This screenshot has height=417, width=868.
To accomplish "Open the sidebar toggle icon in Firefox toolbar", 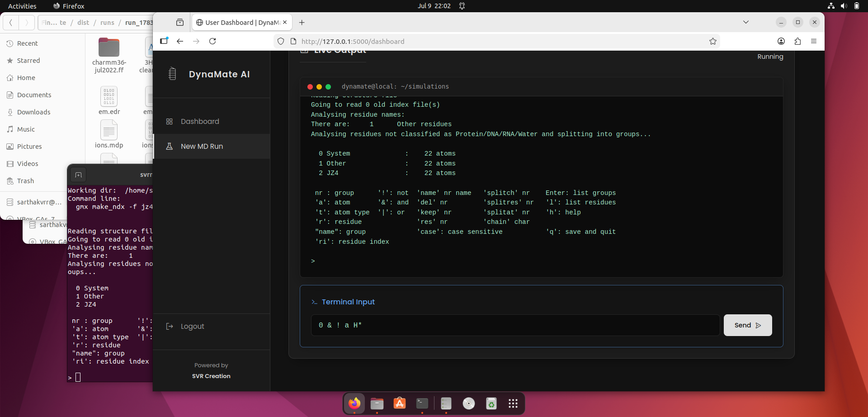I will pyautogui.click(x=164, y=41).
